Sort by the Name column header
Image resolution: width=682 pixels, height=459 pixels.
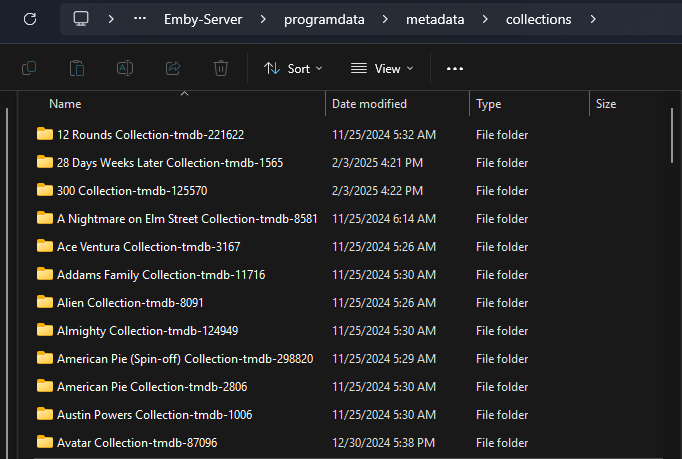[65, 104]
